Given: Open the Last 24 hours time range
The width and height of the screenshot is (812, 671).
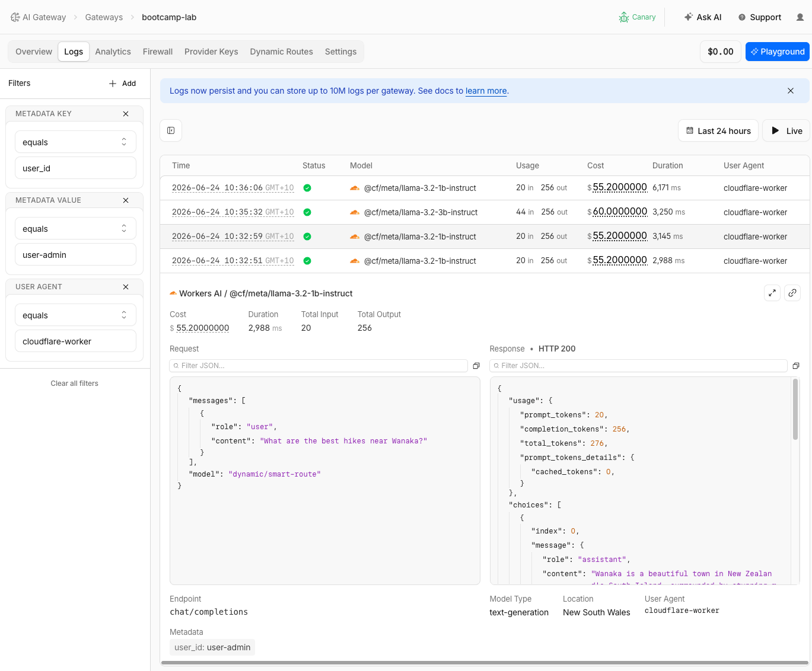Looking at the screenshot, I should point(718,131).
